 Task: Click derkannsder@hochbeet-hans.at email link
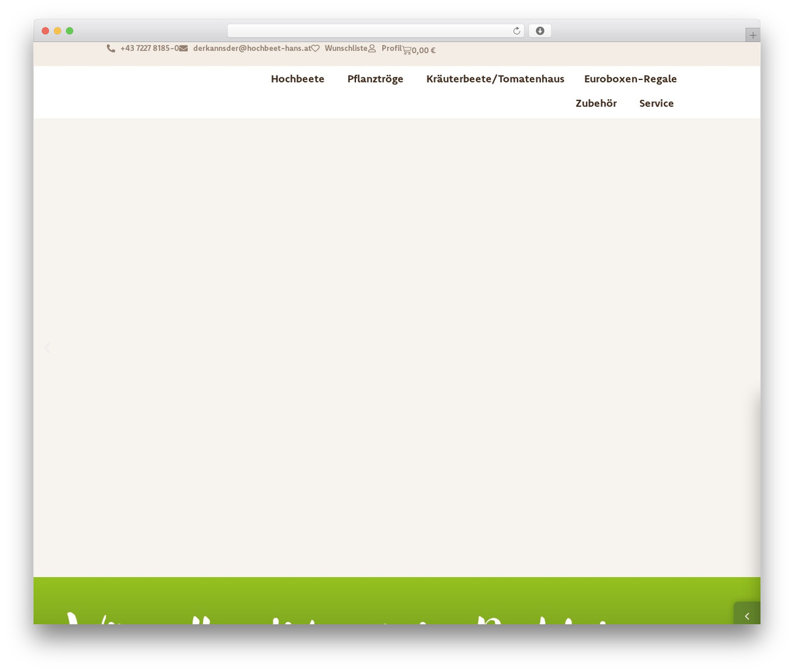[252, 48]
